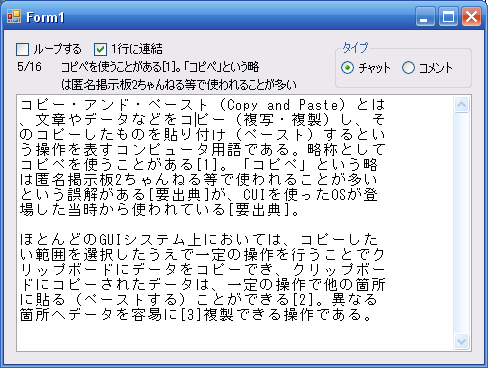
Task: Click the タイプ group label
Action: click(355, 48)
